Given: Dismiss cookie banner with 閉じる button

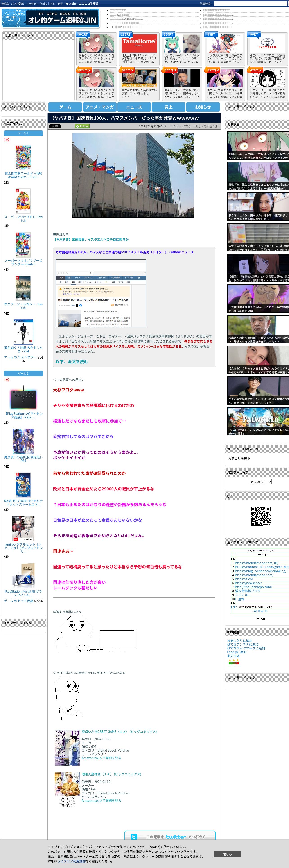Looking at the screenshot, I should click(x=227, y=854).
